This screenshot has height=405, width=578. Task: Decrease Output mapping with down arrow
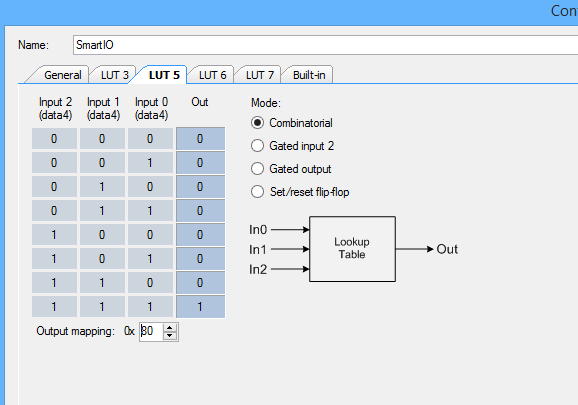[x=170, y=335]
